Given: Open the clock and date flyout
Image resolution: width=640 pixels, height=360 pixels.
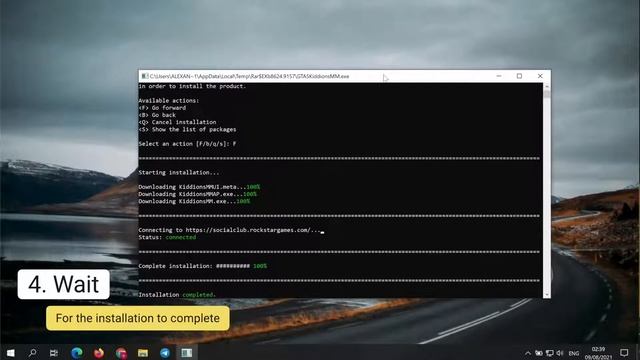Looking at the screenshot, I should click(x=598, y=353).
